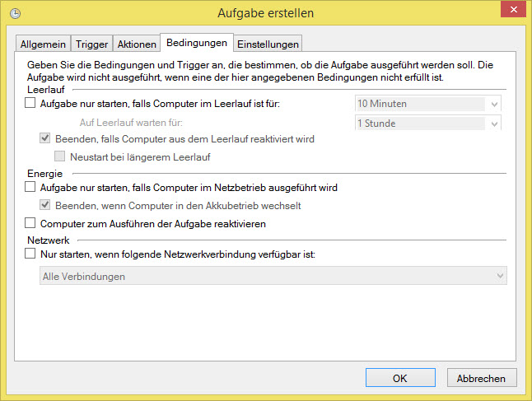
Task: Go to the Aktionen tab
Action: (137, 44)
